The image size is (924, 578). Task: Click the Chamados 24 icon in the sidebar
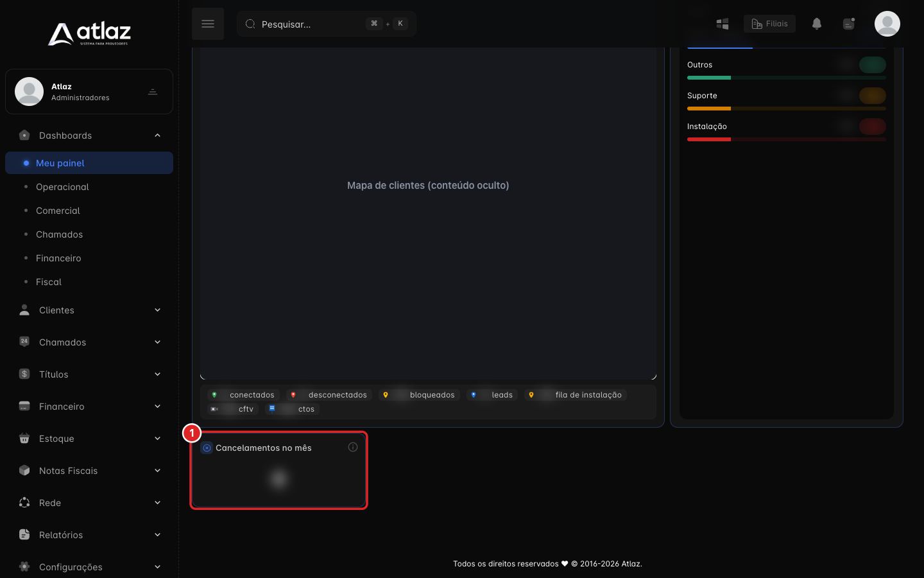pos(24,342)
